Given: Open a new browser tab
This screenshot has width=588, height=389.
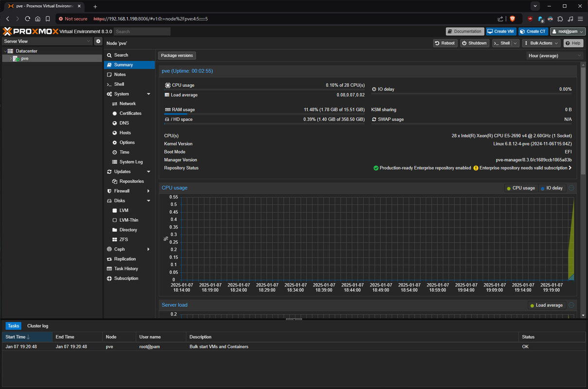Looking at the screenshot, I should 95,6.
